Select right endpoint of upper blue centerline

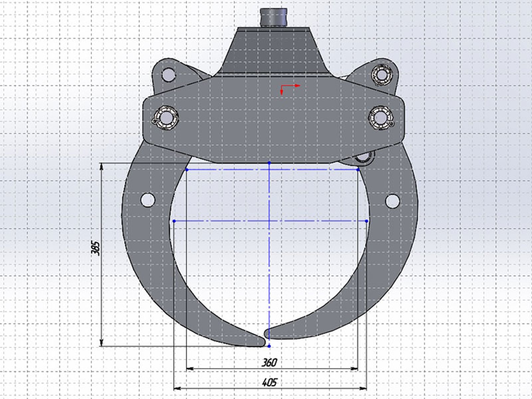click(358, 170)
